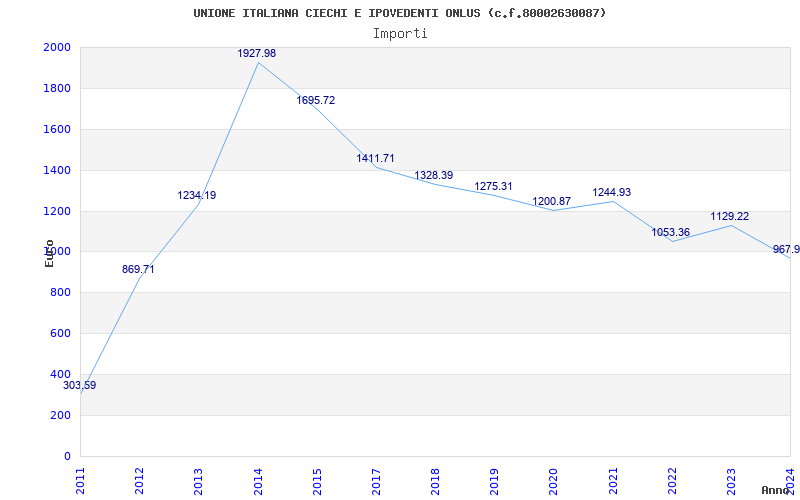Click the 1695.72 data label
This screenshot has width=800, height=500.
tap(316, 101)
